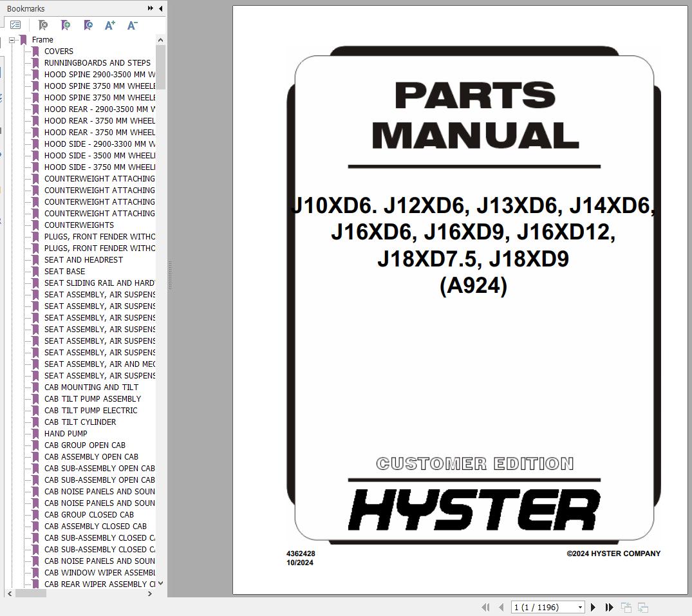The height and width of the screenshot is (616, 692).
Task: Collapse the Frame bookmark tree node
Action: coord(12,40)
